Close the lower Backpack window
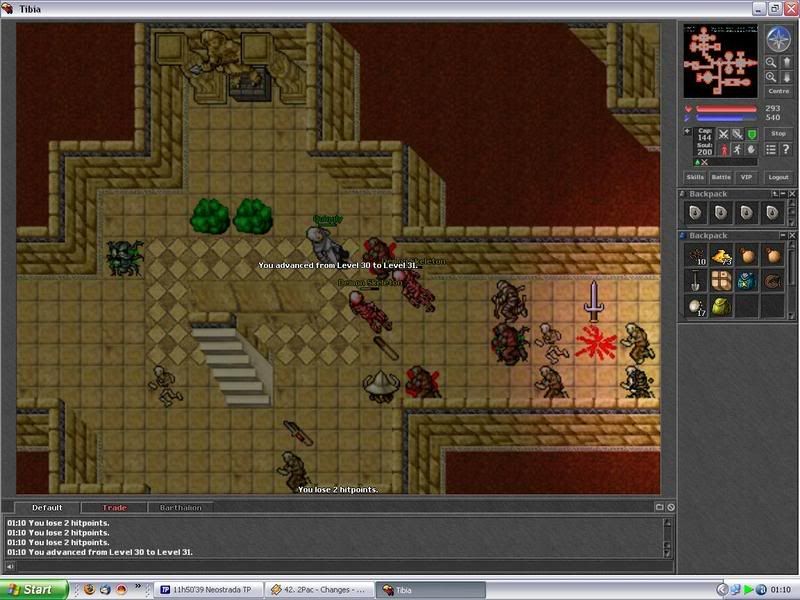This screenshot has height=600, width=800. 792,235
